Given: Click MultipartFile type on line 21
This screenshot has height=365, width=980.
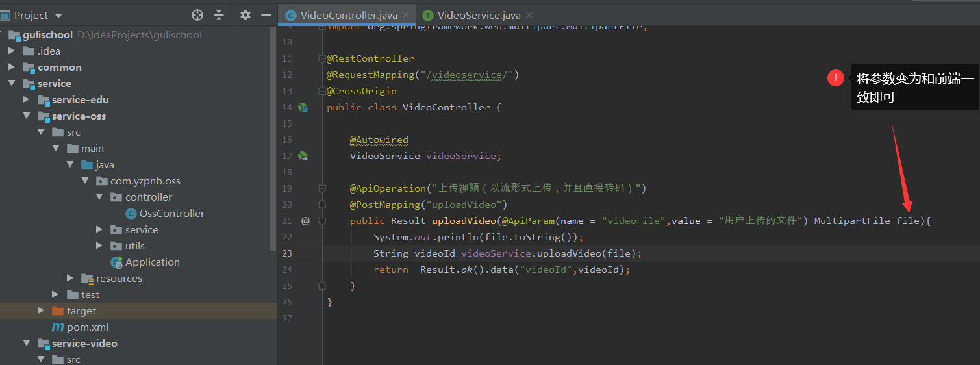Looking at the screenshot, I should point(852,221).
